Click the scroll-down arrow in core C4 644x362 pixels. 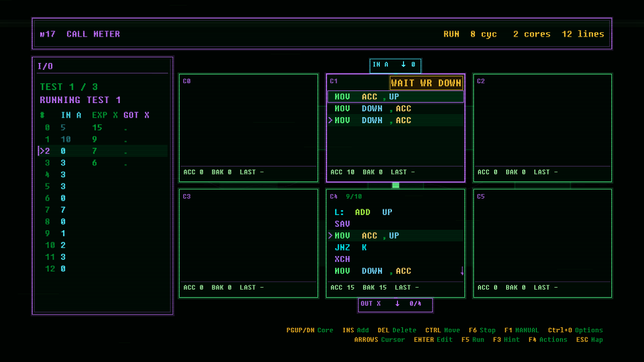[x=462, y=271]
